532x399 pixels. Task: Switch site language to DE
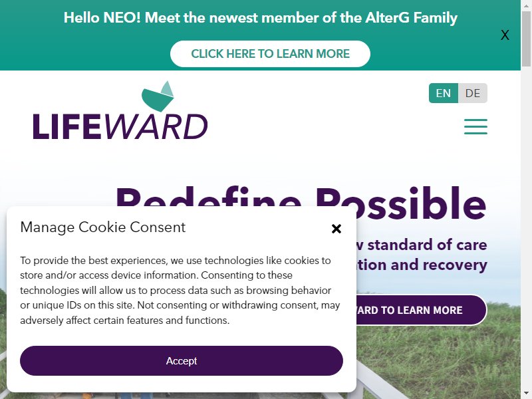[x=473, y=93]
